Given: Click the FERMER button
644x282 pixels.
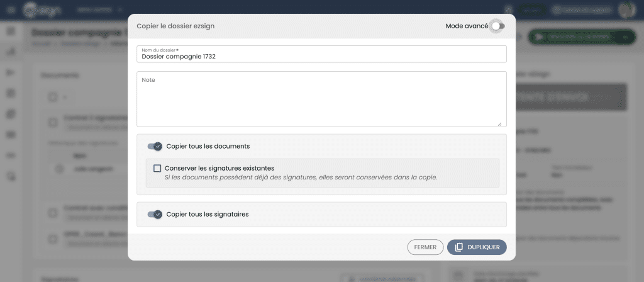Looking at the screenshot, I should click(x=425, y=247).
